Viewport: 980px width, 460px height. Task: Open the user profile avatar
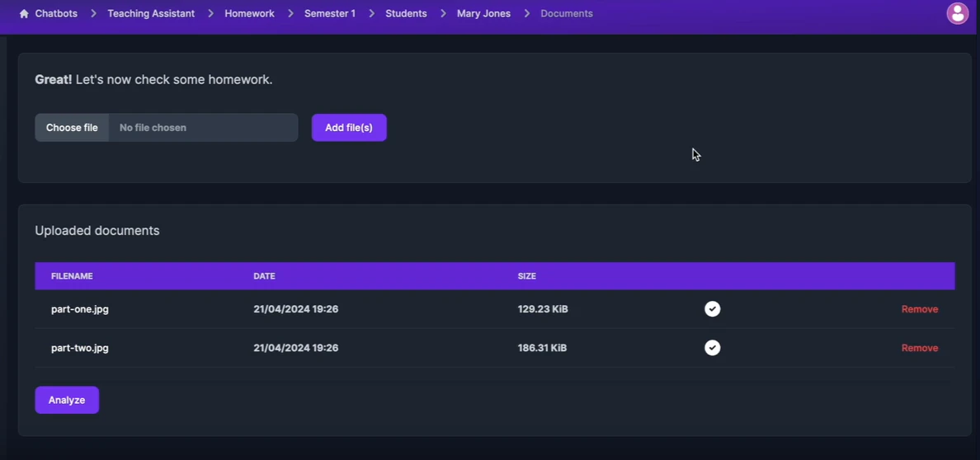coord(958,13)
